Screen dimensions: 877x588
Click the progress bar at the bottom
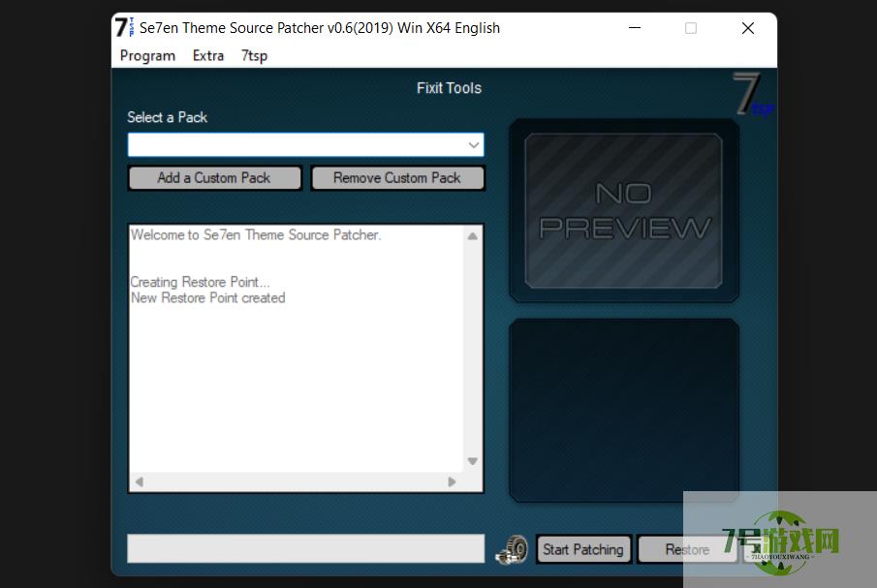pyautogui.click(x=306, y=548)
